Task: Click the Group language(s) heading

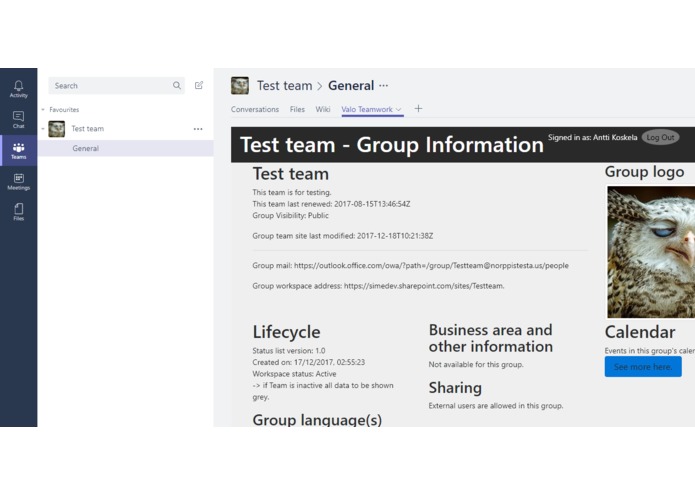Action: point(317,419)
